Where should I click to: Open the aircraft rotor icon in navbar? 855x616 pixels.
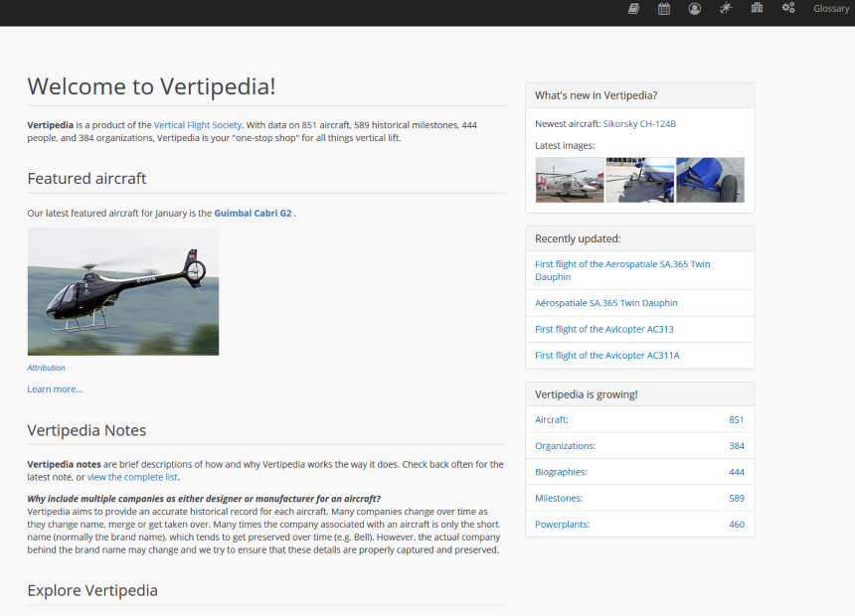click(725, 8)
